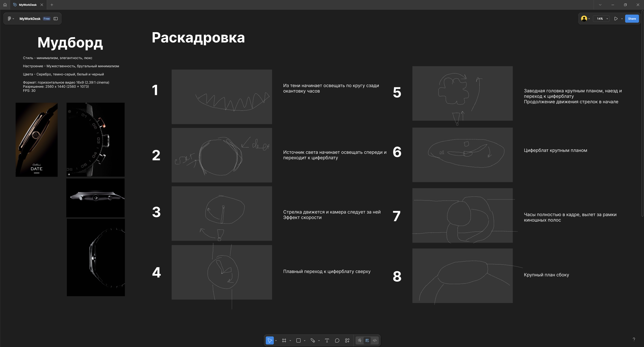Click the Share button
Viewport: 644px width, 347px height.
632,19
